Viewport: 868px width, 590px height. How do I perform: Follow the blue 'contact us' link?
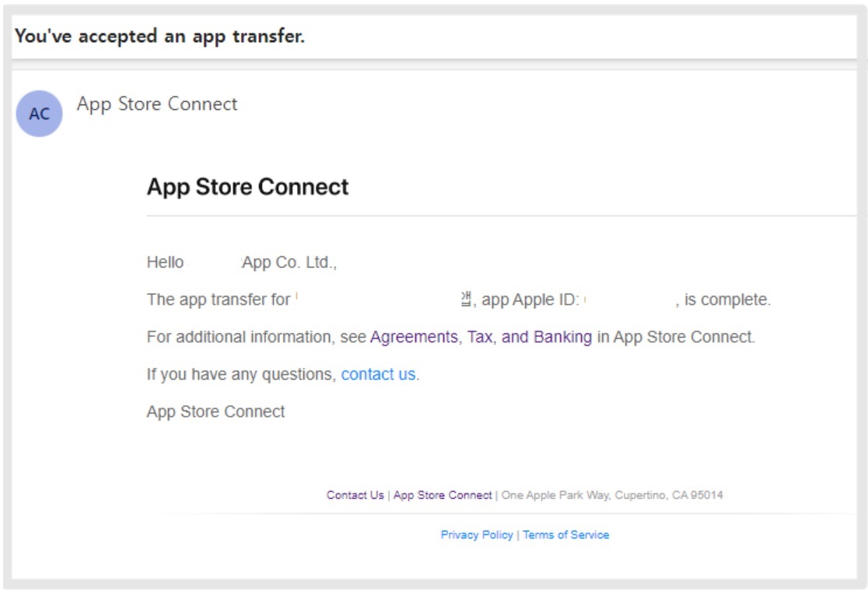point(378,374)
